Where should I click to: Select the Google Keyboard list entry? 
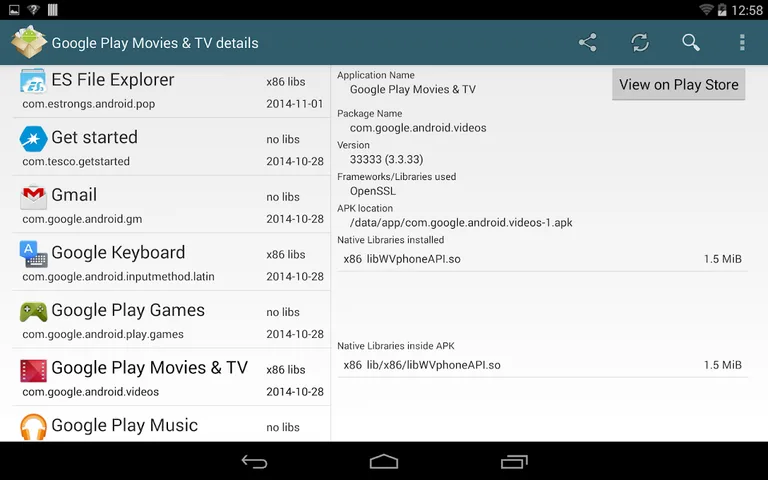[171, 262]
